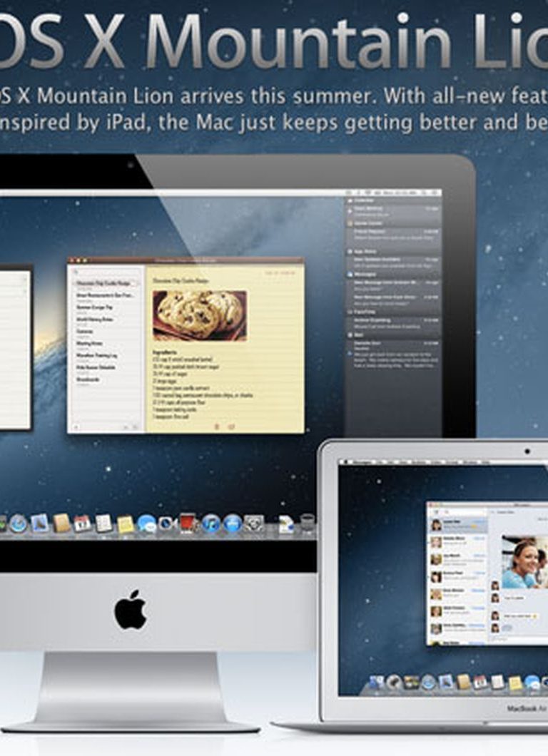548x756 pixels.
Task: Open Mail notification in Notification Center
Action: pyautogui.click(x=393, y=354)
